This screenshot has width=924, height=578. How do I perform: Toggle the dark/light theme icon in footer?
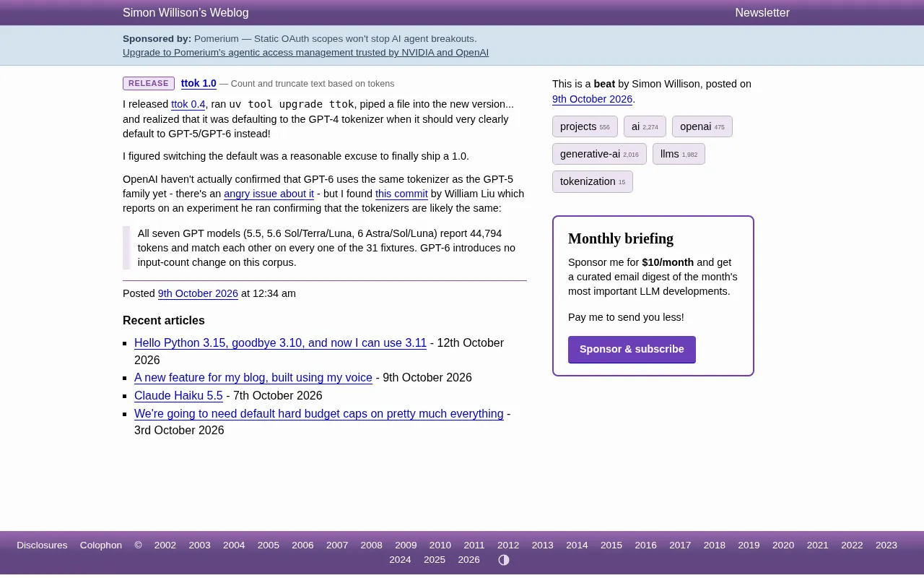point(504,560)
